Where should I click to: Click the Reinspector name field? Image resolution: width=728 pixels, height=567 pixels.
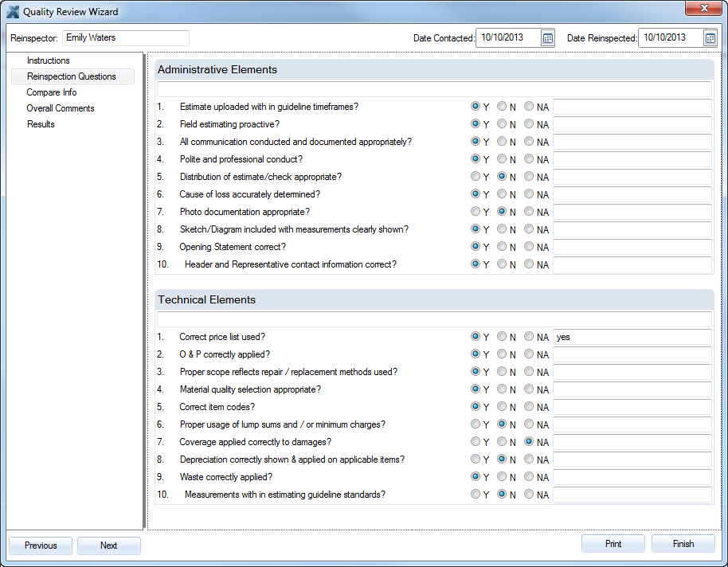(126, 37)
